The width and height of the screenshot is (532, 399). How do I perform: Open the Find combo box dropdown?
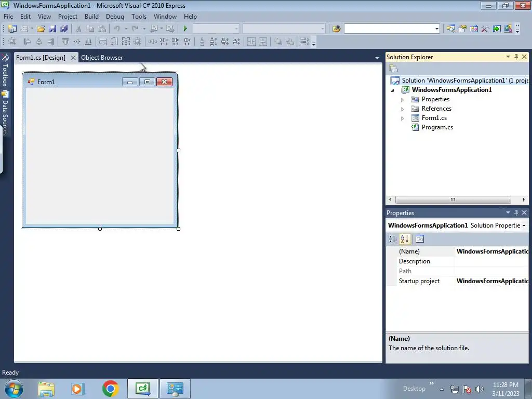click(436, 29)
